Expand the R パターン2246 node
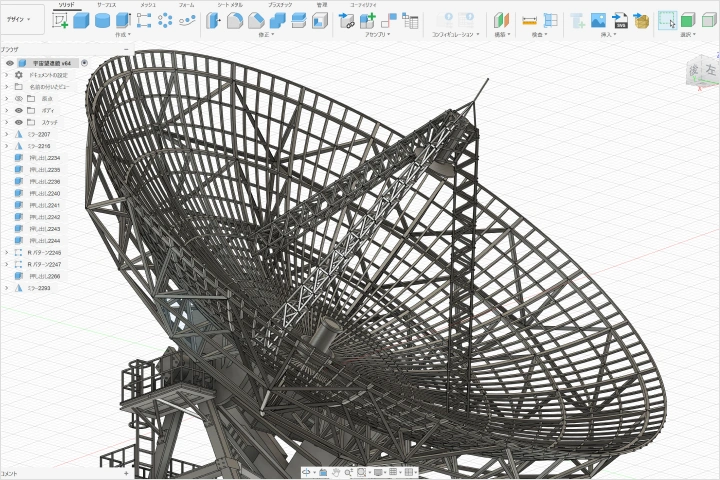This screenshot has height=480, width=720. click(x=6, y=253)
